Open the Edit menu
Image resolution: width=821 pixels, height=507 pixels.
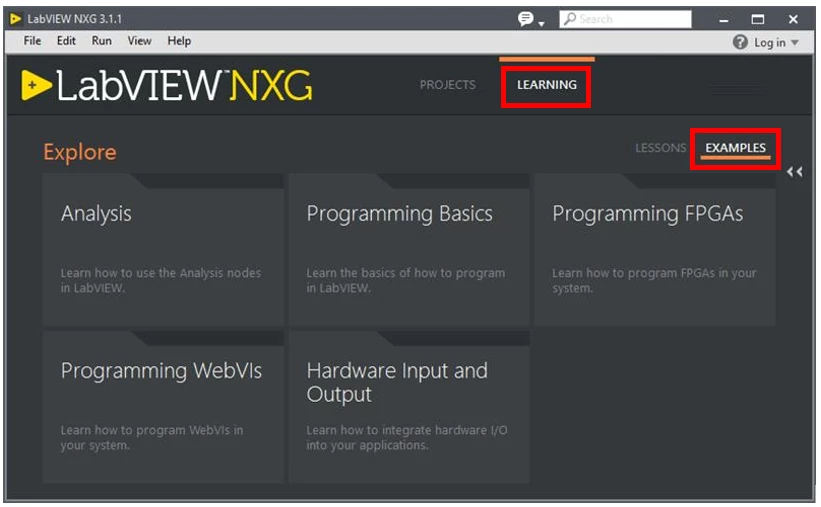pos(66,41)
